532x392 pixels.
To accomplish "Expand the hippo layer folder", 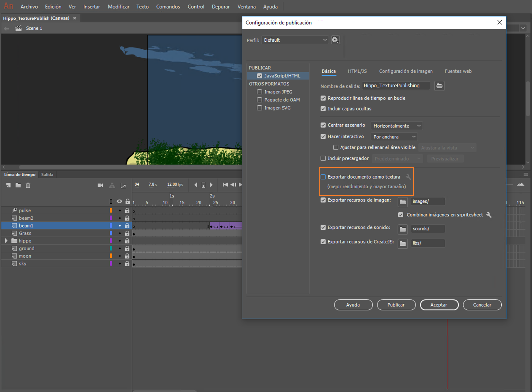I will (x=6, y=241).
